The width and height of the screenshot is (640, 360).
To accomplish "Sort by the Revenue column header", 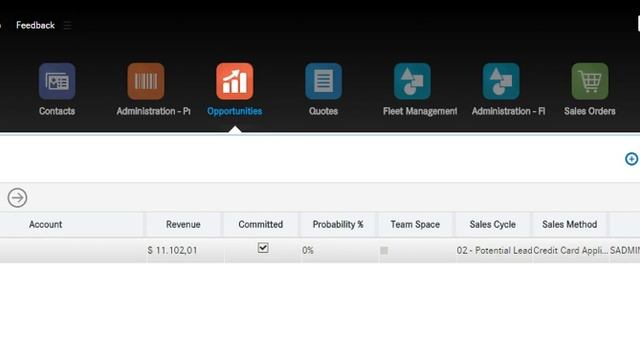I will 183,224.
